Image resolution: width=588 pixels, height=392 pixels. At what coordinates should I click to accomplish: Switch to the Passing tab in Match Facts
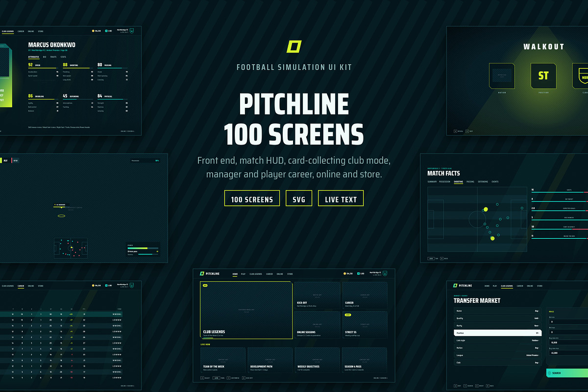point(470,182)
